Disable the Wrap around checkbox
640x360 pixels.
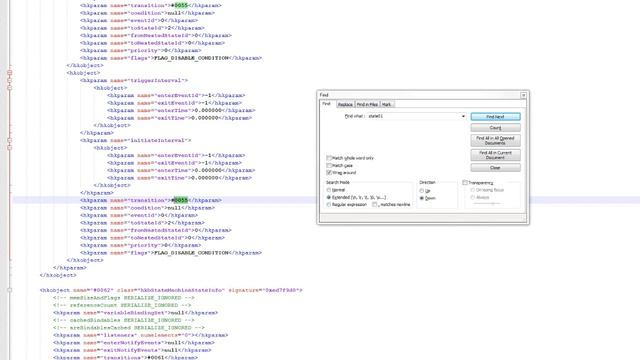329,173
